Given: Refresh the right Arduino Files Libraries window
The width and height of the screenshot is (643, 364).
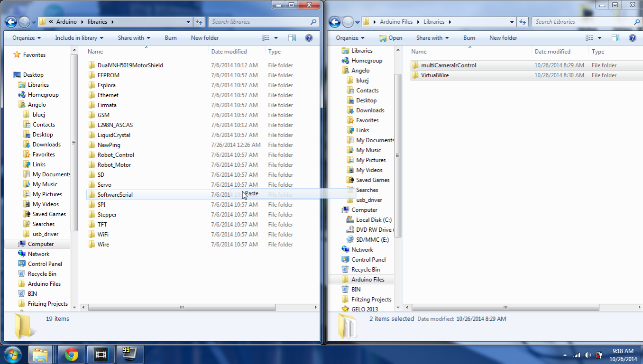Looking at the screenshot, I should click(523, 22).
